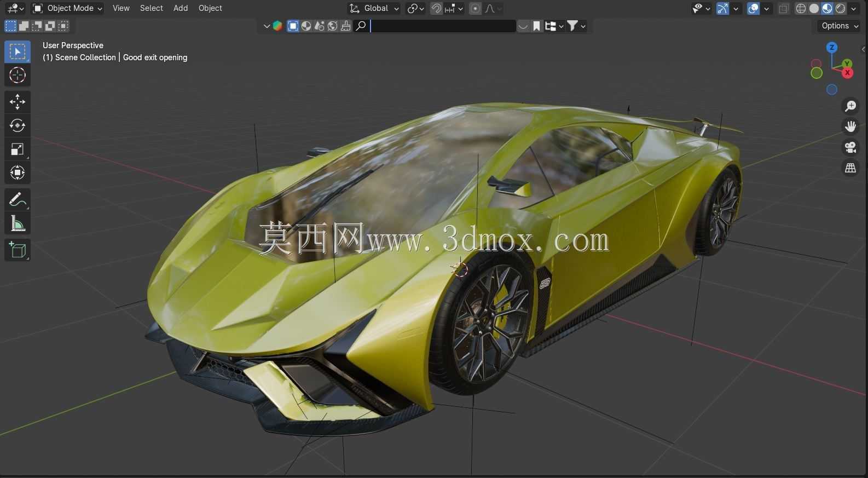Image resolution: width=868 pixels, height=478 pixels.
Task: Switch to wireframe viewport shading
Action: (x=801, y=8)
